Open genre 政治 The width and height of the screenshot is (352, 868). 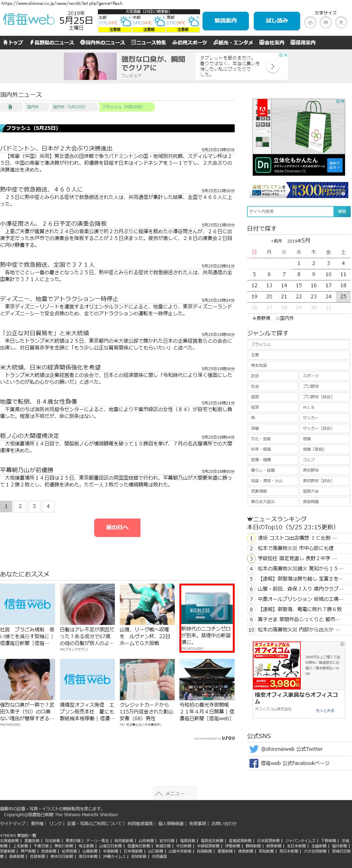point(273,376)
